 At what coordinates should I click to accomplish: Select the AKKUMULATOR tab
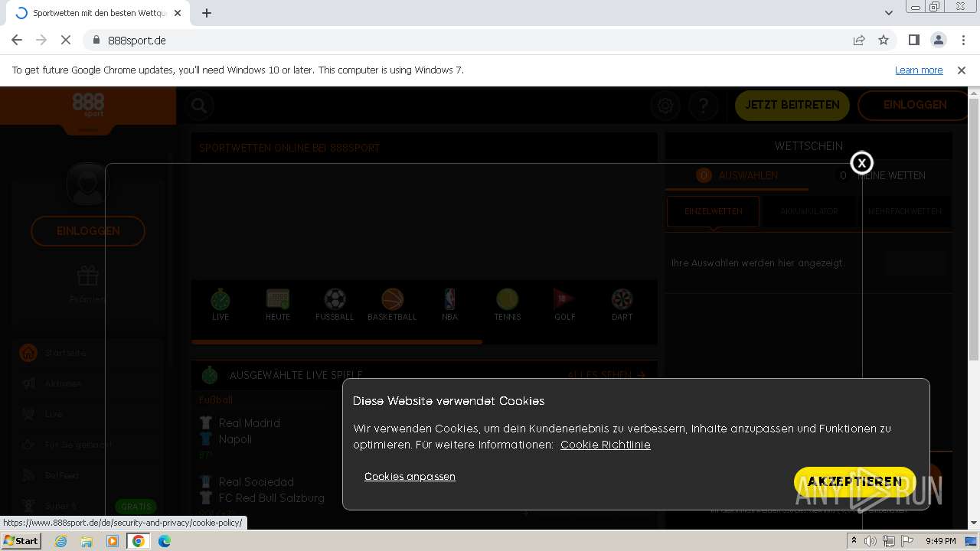[x=809, y=211]
